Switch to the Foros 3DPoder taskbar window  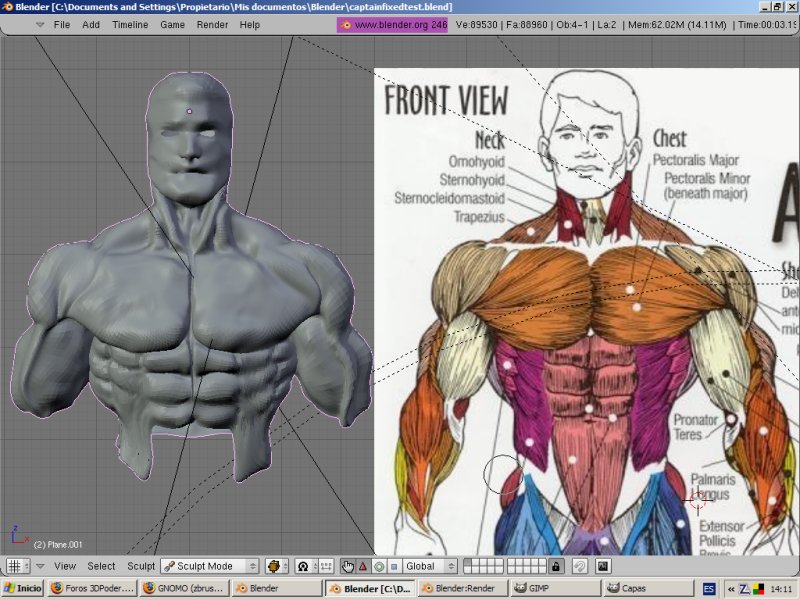pyautogui.click(x=92, y=588)
